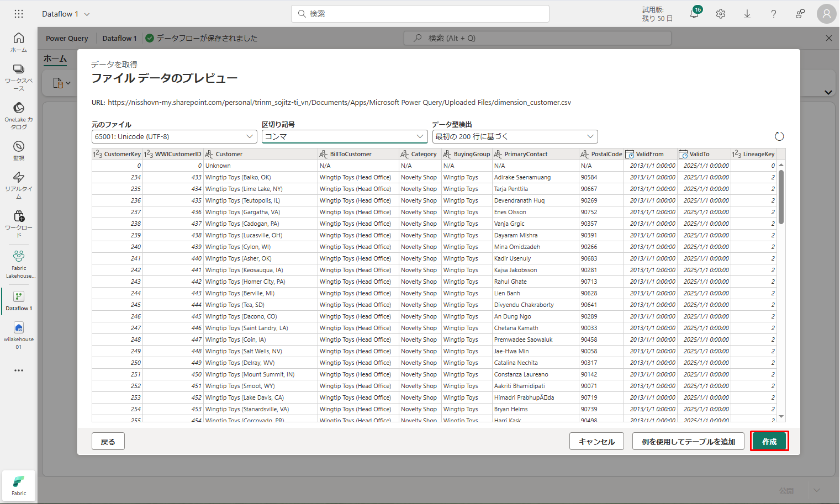
Task: Click the キャンセル button
Action: pos(596,441)
